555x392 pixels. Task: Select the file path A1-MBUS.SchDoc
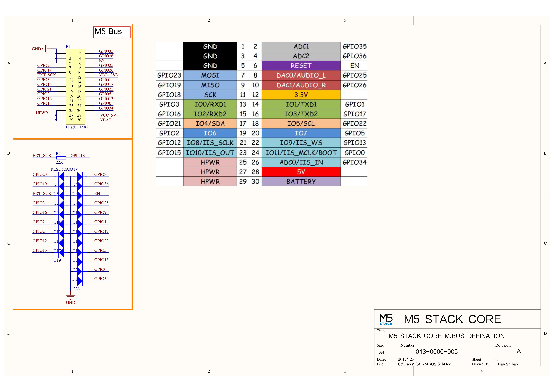pyautogui.click(x=425, y=364)
